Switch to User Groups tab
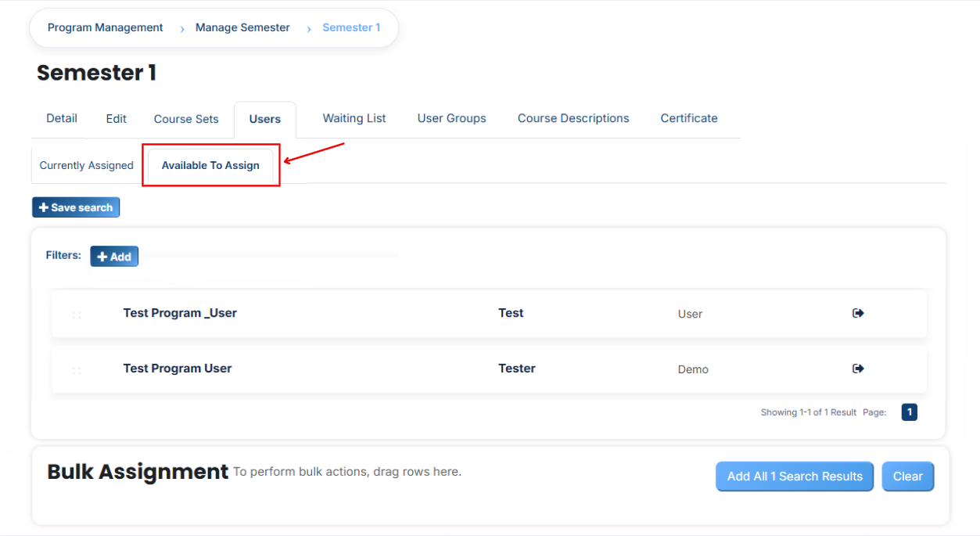980x536 pixels. 452,118
